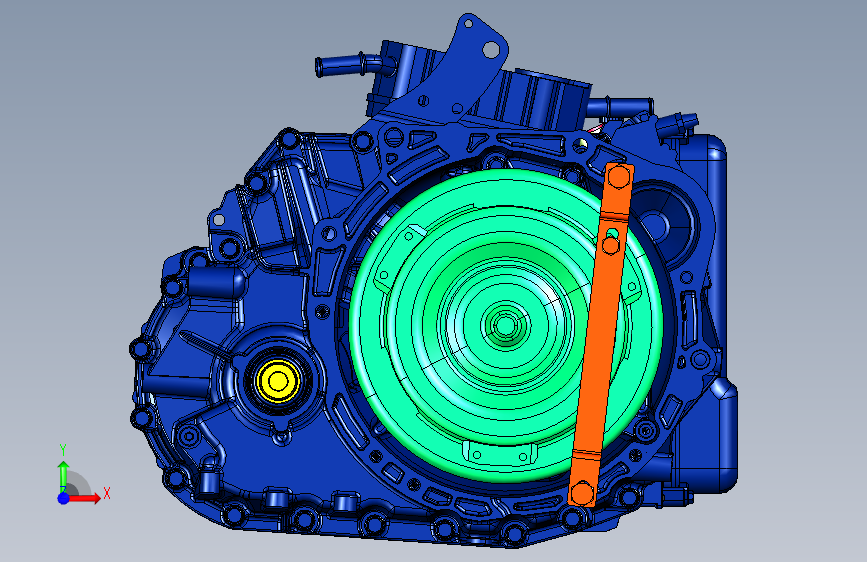
Task: Select the top bolt of the orange bracket
Action: pyautogui.click(x=619, y=177)
